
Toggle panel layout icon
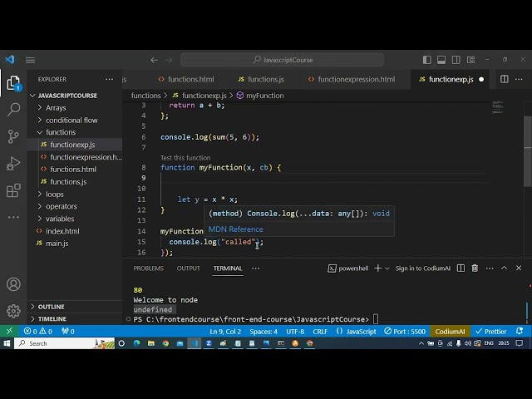tap(441, 60)
